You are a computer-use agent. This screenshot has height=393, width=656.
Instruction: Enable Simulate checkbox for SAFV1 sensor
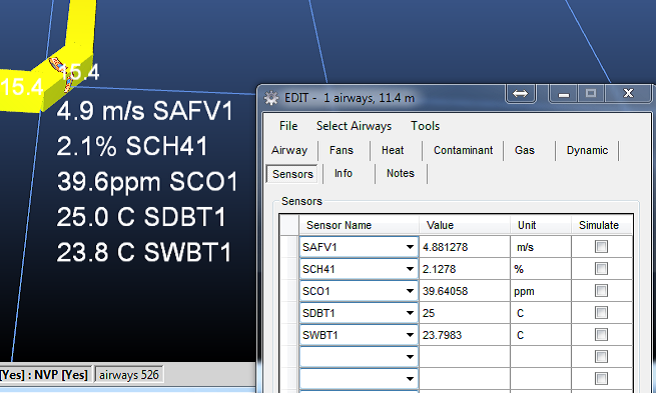[x=601, y=247]
